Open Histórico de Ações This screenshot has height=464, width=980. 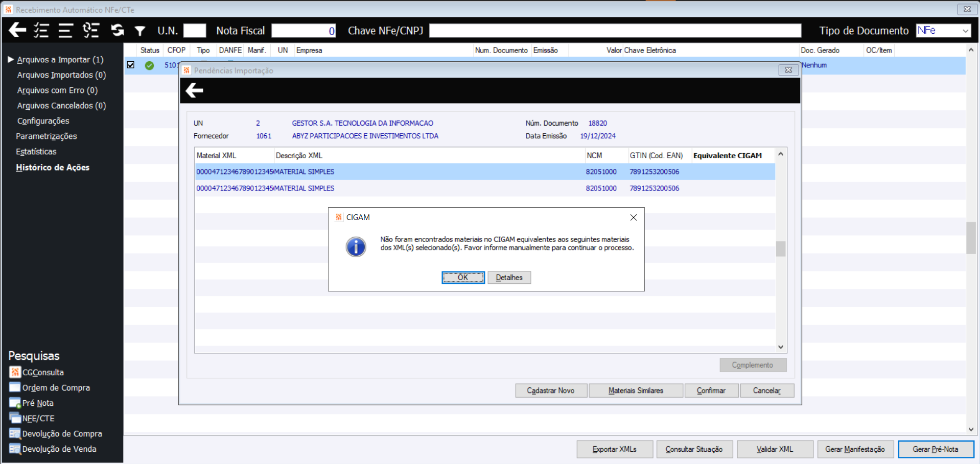coord(53,167)
